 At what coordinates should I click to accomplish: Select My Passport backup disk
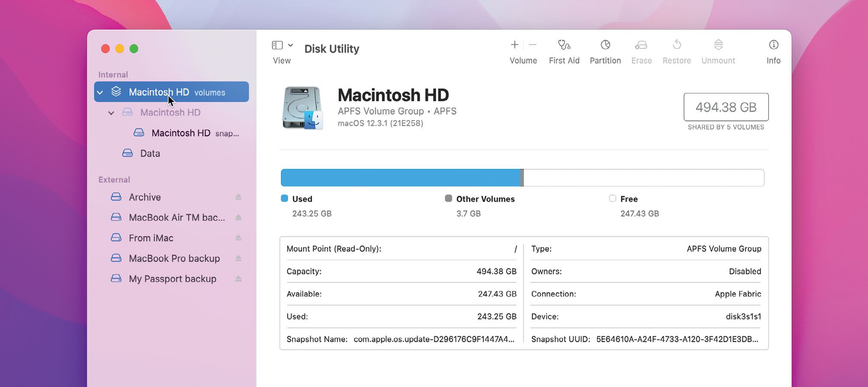click(172, 279)
